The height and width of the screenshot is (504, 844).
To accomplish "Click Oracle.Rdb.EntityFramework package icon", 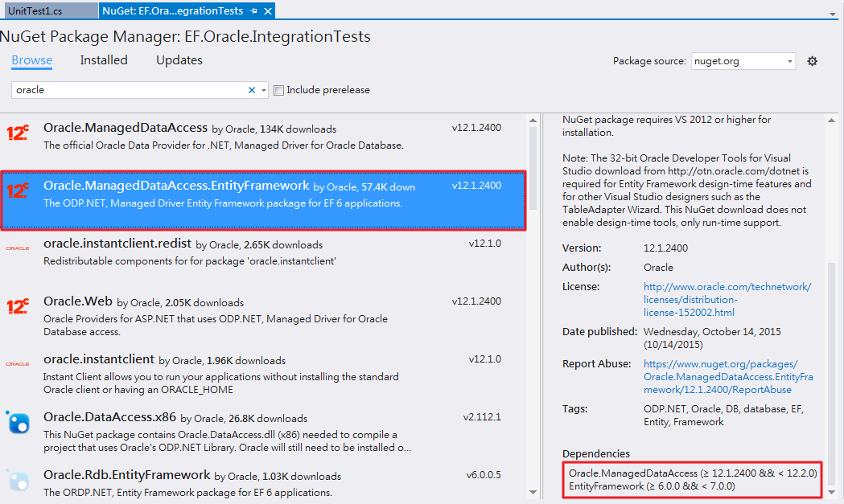I will [18, 480].
